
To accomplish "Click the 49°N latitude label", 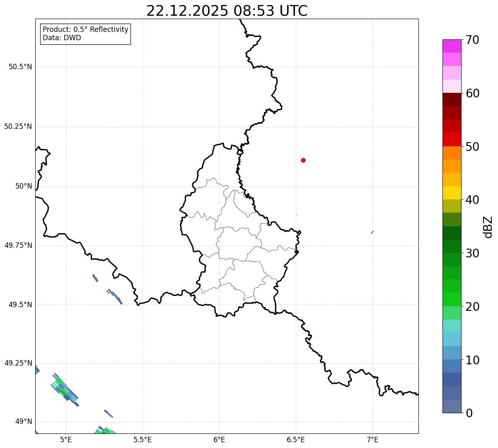I will pyautogui.click(x=24, y=422).
